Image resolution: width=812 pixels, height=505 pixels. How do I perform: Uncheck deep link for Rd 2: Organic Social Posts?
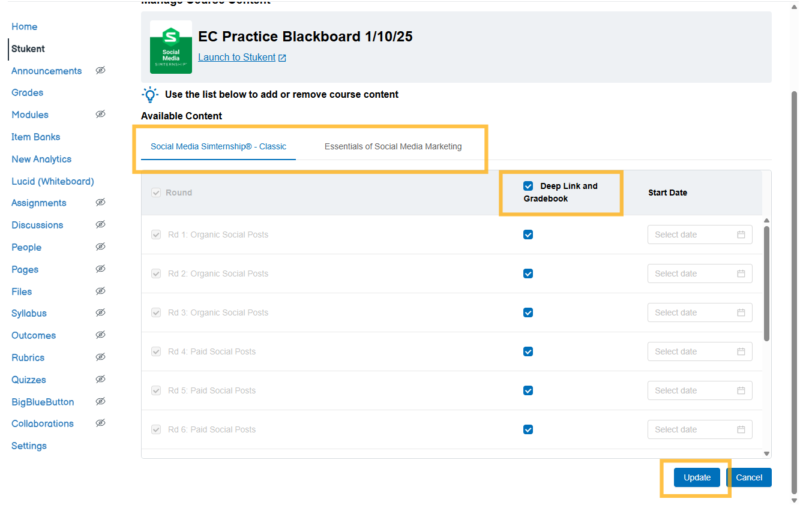pyautogui.click(x=528, y=273)
